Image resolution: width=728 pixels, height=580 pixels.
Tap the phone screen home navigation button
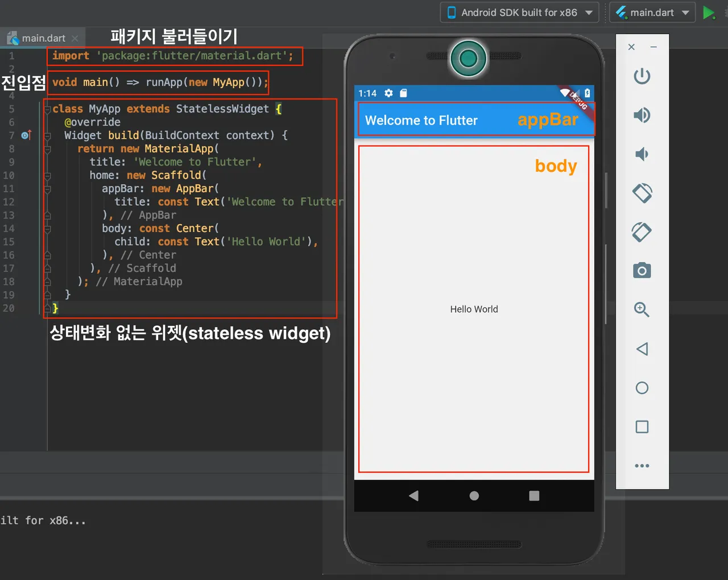pyautogui.click(x=474, y=496)
